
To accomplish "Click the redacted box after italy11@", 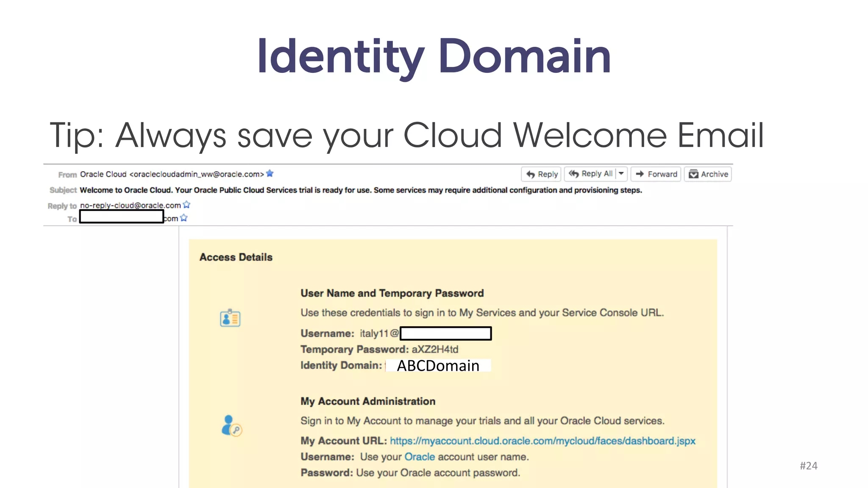I will point(445,333).
